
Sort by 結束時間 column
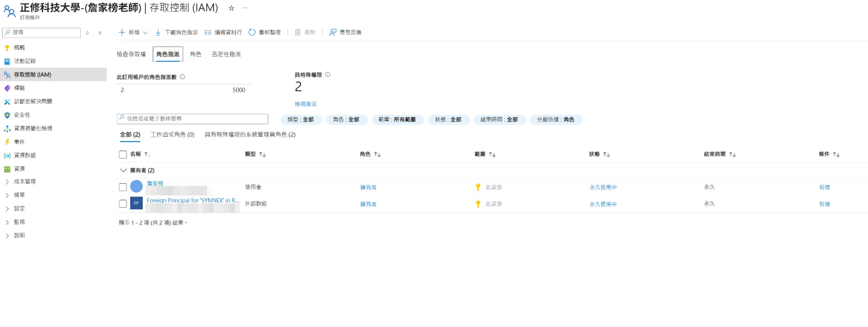(720, 154)
